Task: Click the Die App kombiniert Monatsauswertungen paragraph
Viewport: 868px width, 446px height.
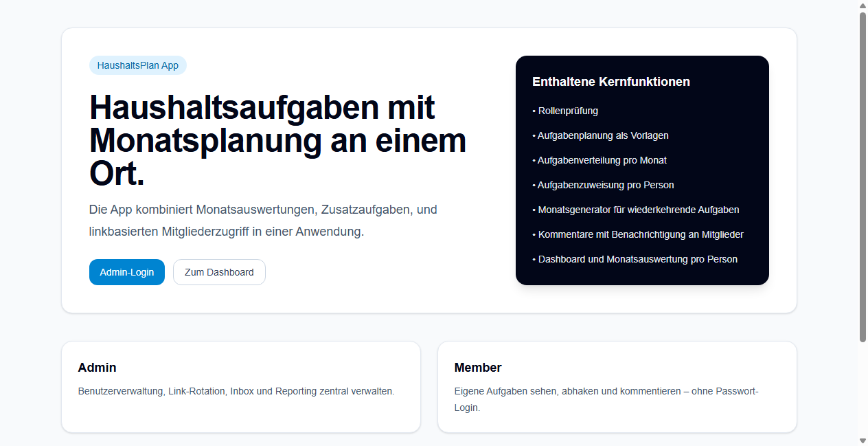Action: point(263,221)
